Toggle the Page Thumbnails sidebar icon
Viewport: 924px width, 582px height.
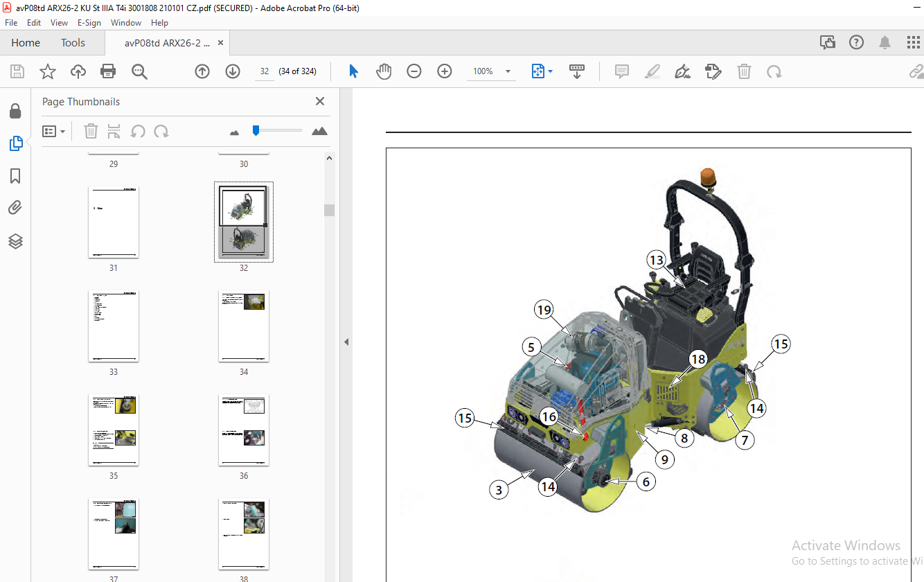click(x=15, y=143)
